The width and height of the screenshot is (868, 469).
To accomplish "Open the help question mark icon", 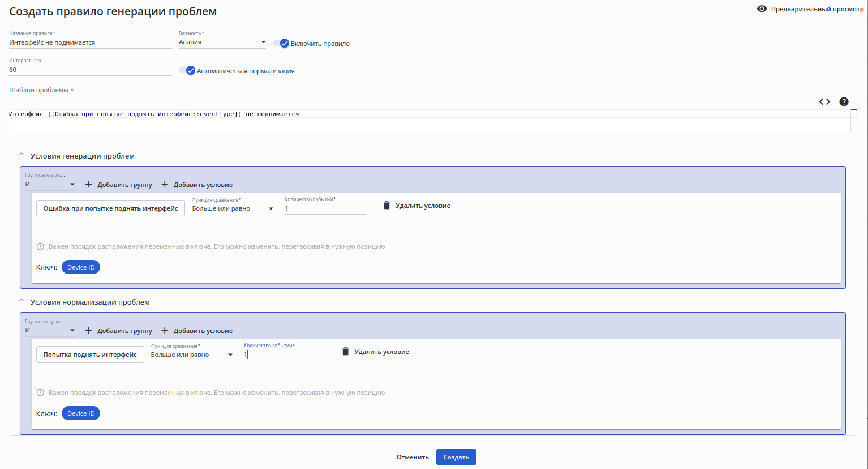I will pos(844,102).
